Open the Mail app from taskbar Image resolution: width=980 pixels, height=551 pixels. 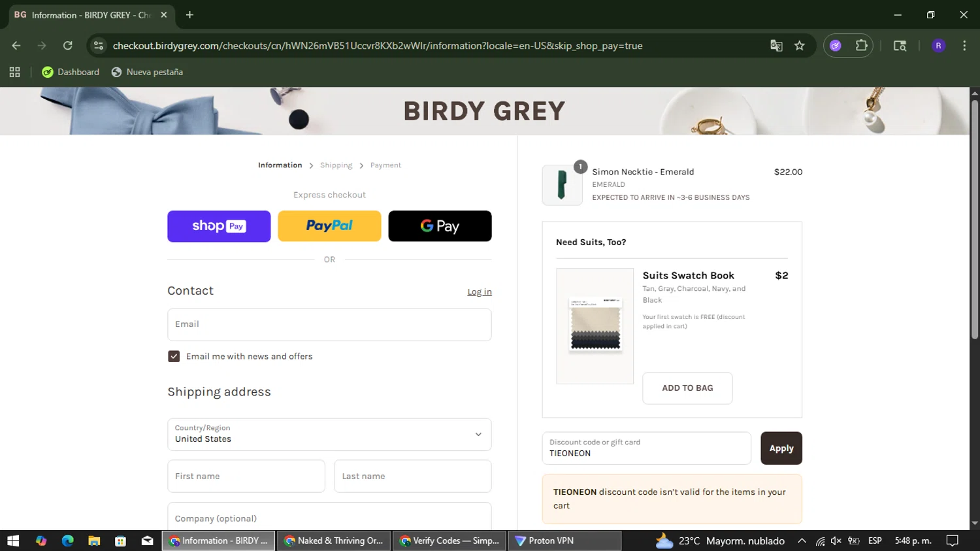pos(147,541)
